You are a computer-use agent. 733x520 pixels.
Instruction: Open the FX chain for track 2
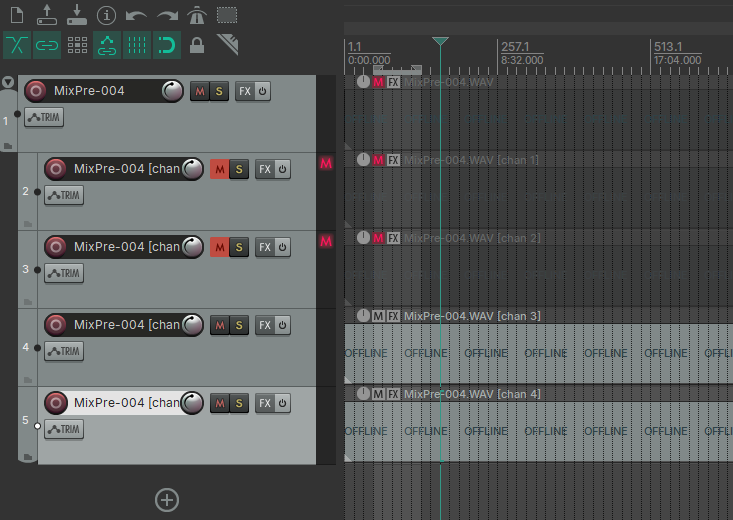coord(265,169)
